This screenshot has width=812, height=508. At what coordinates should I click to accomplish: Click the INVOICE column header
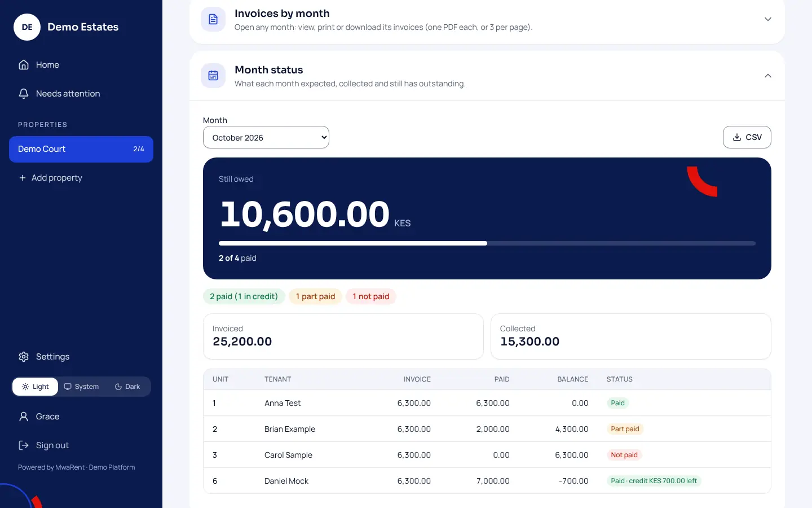pyautogui.click(x=417, y=379)
